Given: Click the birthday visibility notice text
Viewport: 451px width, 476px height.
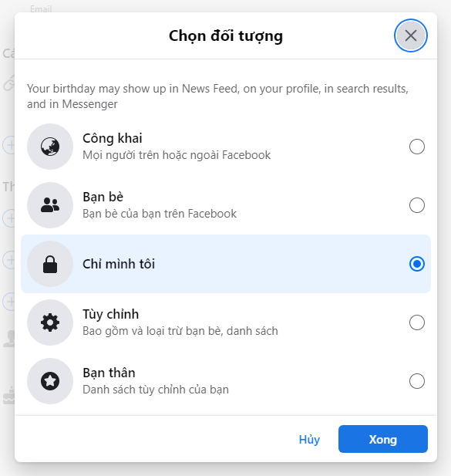Looking at the screenshot, I should [x=217, y=96].
